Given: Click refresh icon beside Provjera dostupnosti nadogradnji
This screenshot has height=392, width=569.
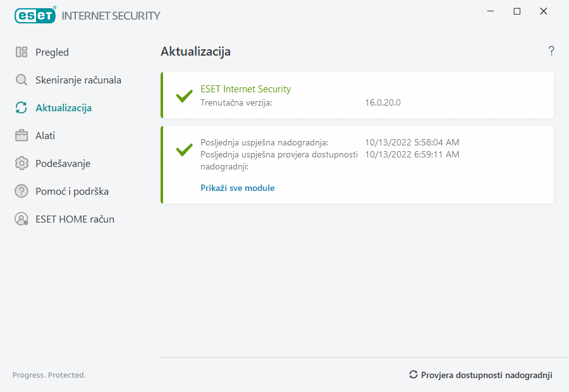Looking at the screenshot, I should click(x=413, y=375).
